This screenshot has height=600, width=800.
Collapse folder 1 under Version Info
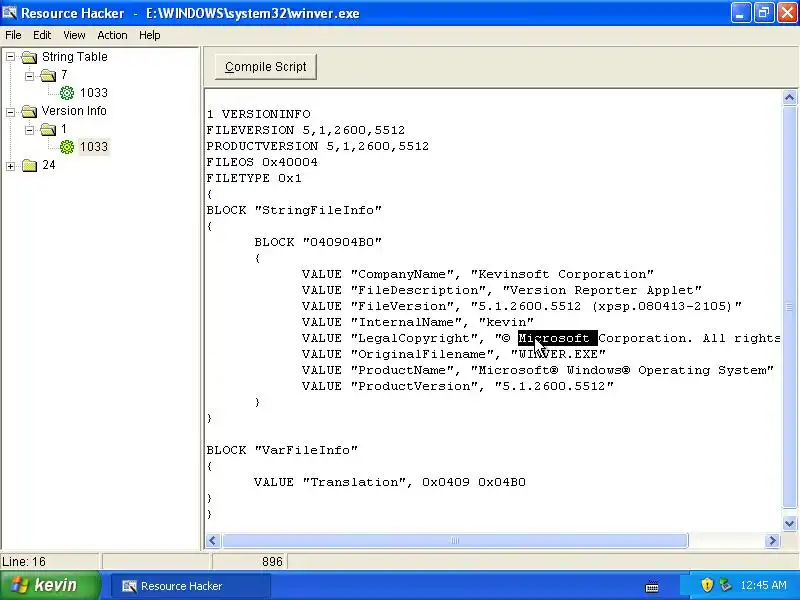(x=30, y=130)
